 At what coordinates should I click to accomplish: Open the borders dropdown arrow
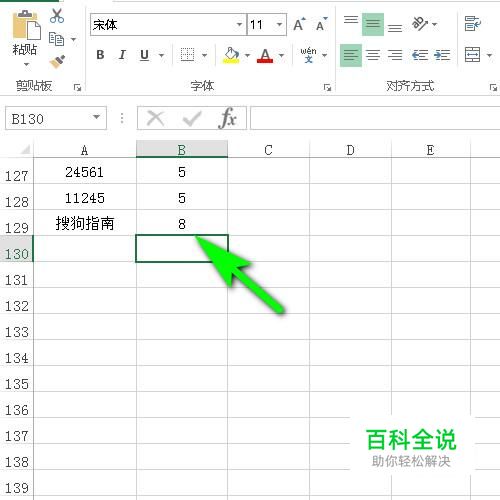coord(205,55)
